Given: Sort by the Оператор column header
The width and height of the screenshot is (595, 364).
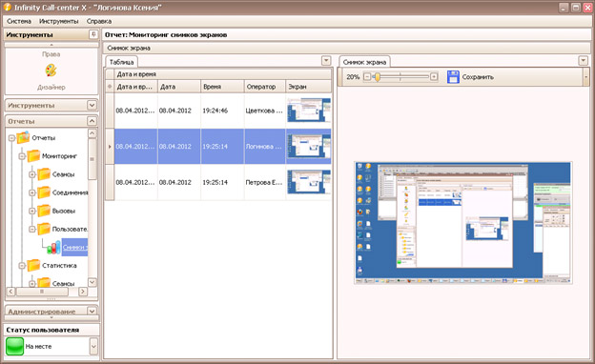Looking at the screenshot, I should 264,87.
